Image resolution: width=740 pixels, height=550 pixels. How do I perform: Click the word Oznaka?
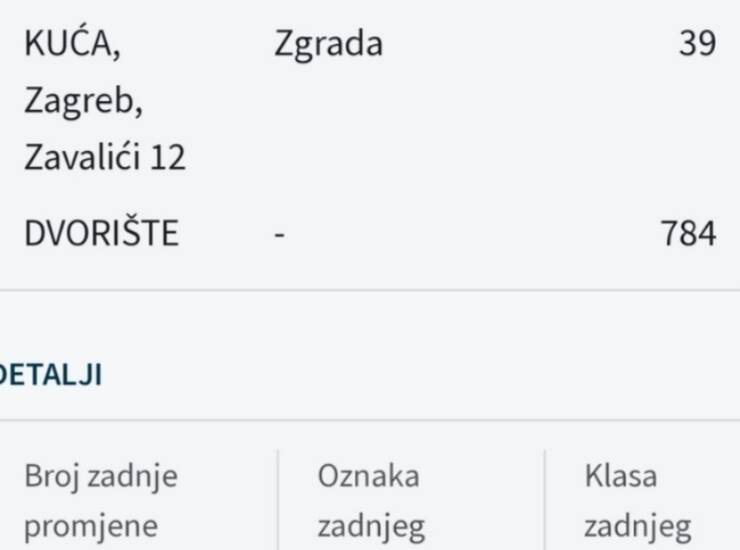tap(368, 476)
